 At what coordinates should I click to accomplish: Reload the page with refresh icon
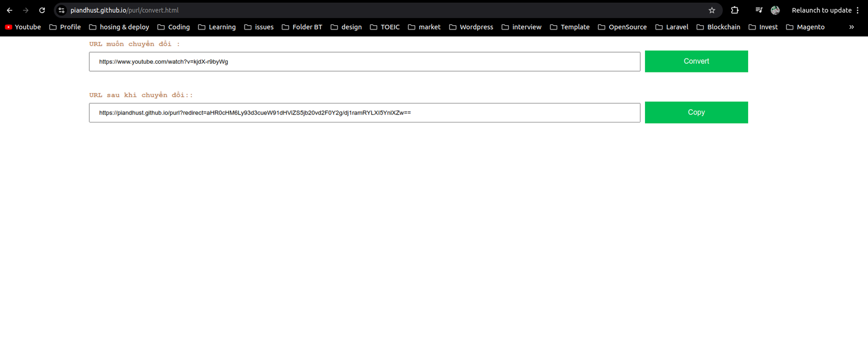(x=42, y=10)
